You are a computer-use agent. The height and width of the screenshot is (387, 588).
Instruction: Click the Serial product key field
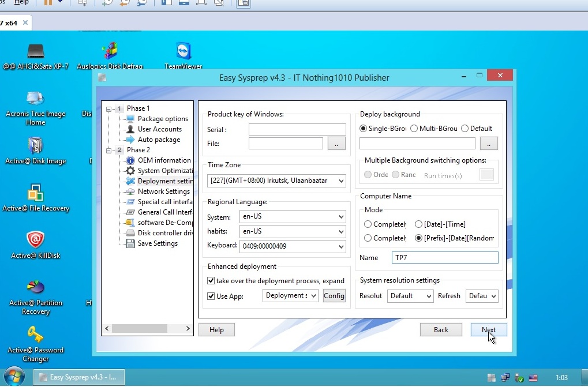tap(297, 130)
